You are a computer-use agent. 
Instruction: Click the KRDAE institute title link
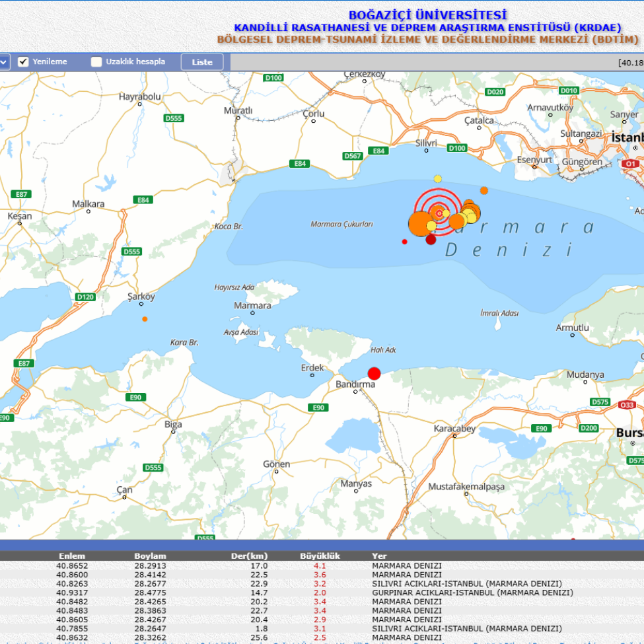[x=427, y=27]
